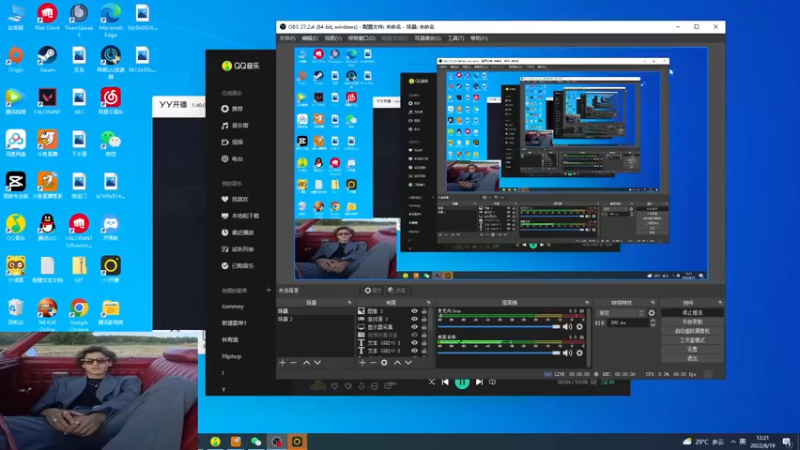Open OBS 设置 button
This screenshot has height=450, width=800.
point(692,349)
